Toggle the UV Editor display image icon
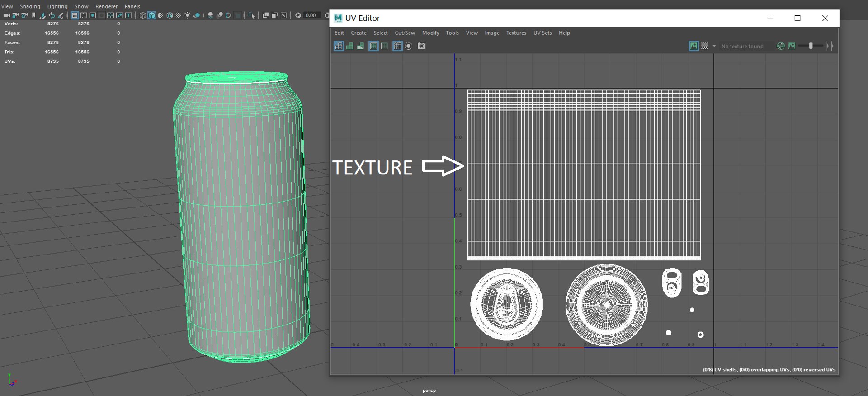This screenshot has height=396, width=868. click(693, 46)
